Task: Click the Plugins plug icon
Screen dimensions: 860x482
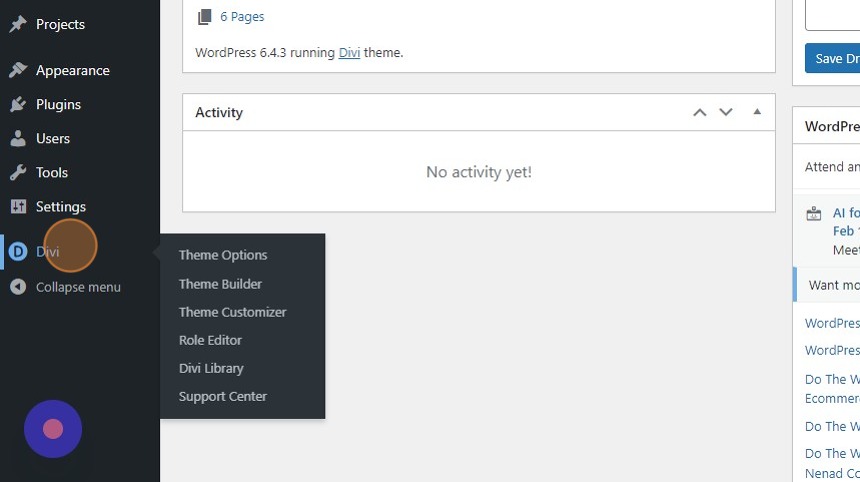Action: 17,105
